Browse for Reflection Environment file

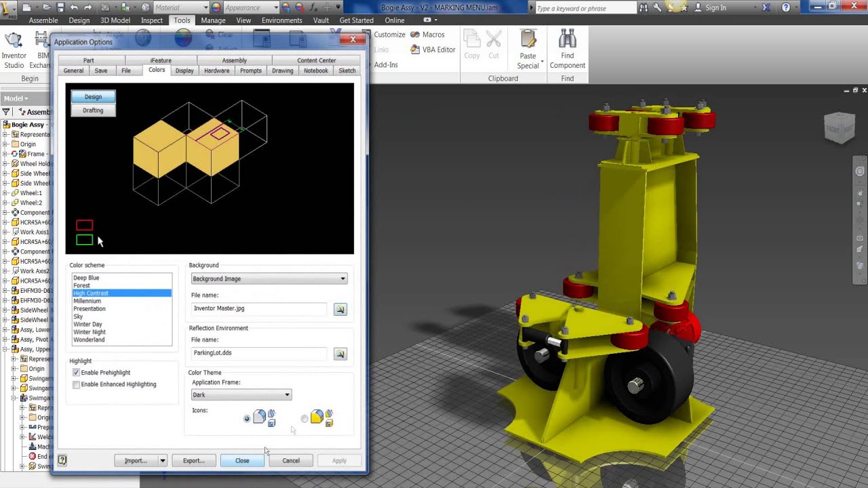point(340,354)
